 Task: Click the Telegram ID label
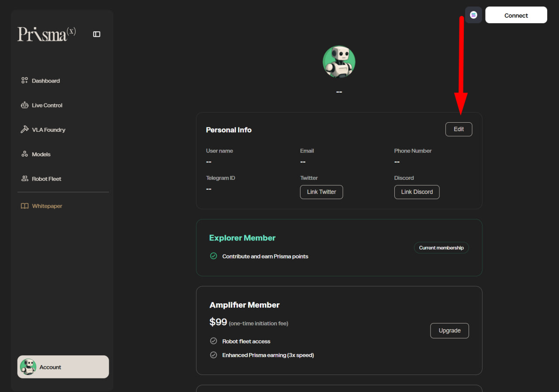[x=221, y=178]
